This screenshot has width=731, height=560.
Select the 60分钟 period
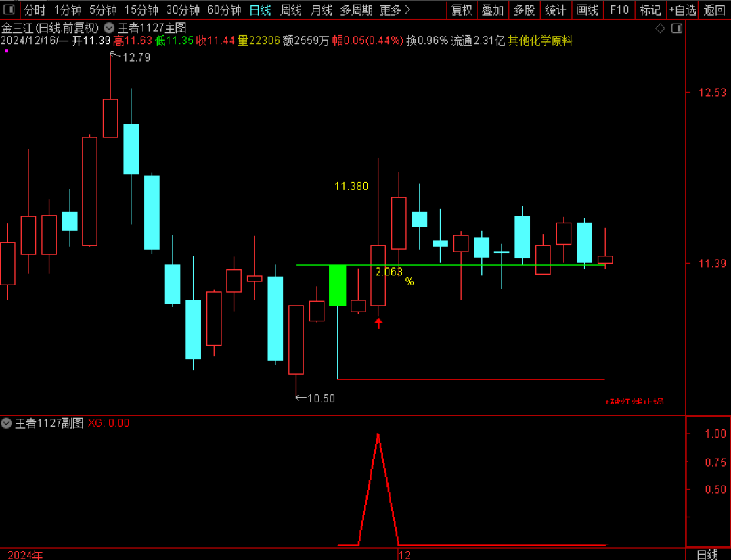coord(224,9)
